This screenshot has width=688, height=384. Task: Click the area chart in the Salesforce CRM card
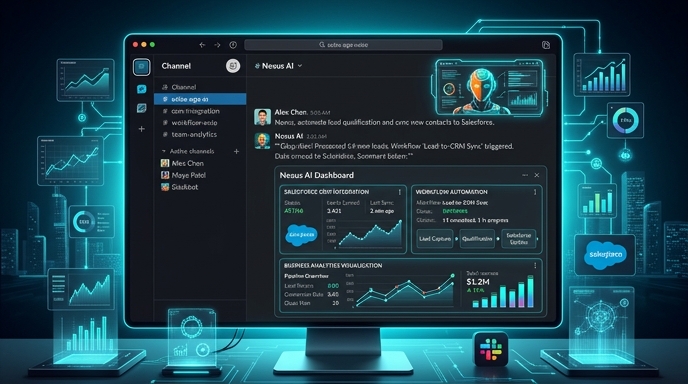coord(369,233)
